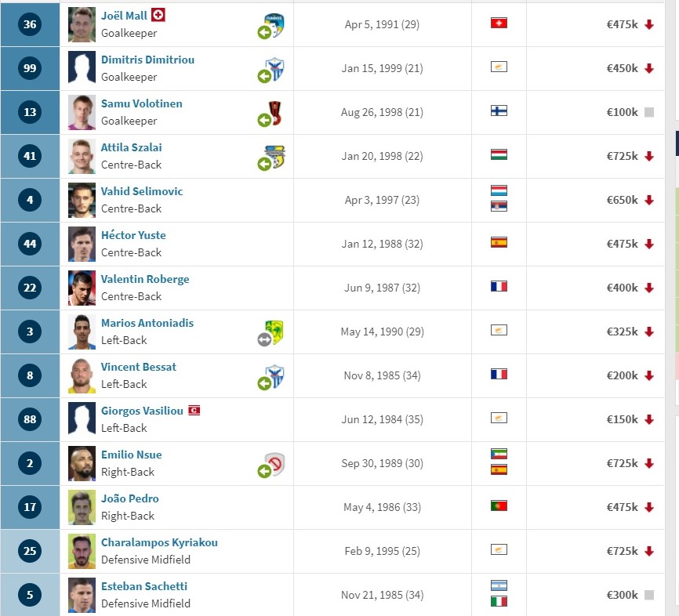Click Marios Antoniadis's loan club crest
Screen dimensions: 679x616
click(274, 332)
